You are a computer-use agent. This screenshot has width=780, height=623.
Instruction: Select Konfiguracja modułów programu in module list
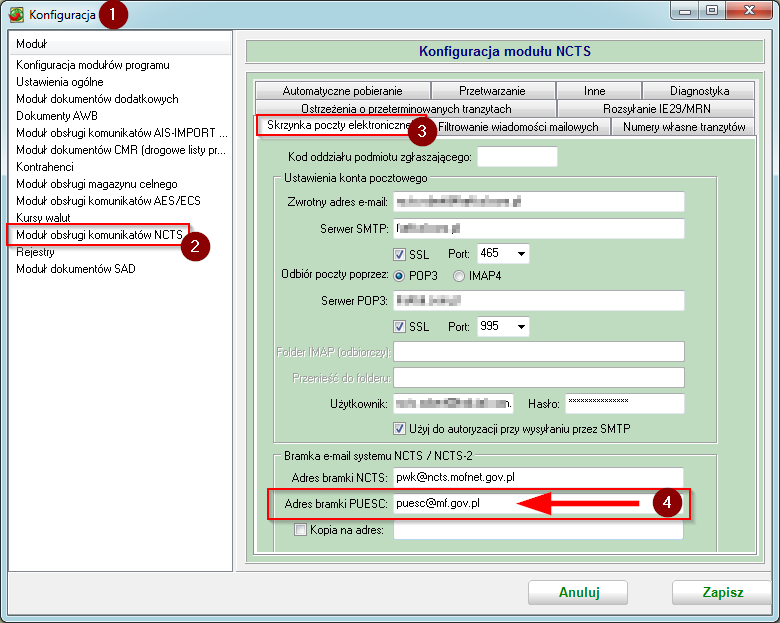pyautogui.click(x=93, y=65)
